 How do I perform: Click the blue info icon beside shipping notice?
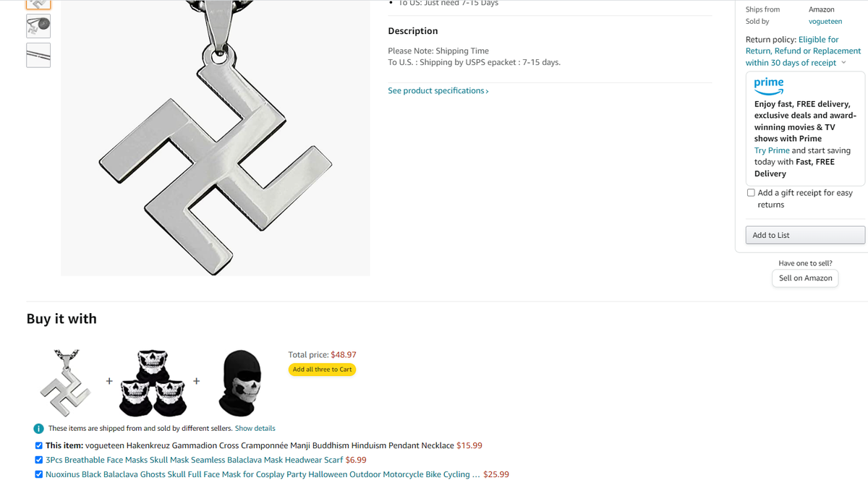pyautogui.click(x=39, y=429)
